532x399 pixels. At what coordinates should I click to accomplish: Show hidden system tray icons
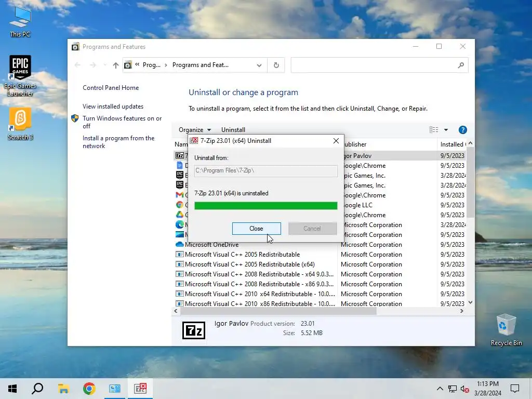440,389
